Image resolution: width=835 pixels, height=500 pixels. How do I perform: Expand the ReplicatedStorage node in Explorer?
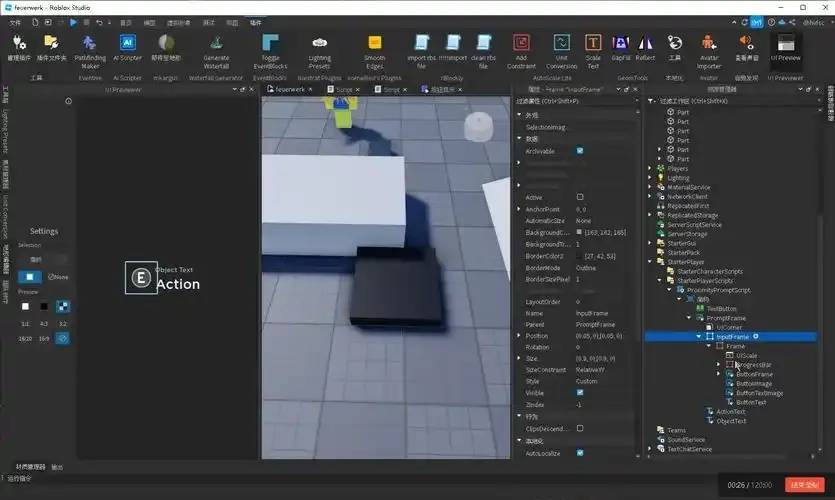pos(650,215)
